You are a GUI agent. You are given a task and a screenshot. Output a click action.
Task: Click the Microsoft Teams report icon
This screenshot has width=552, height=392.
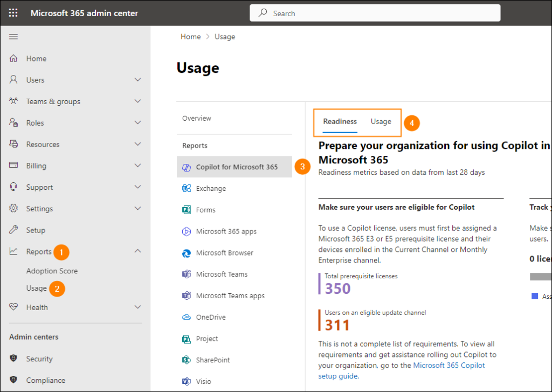pyautogui.click(x=186, y=274)
